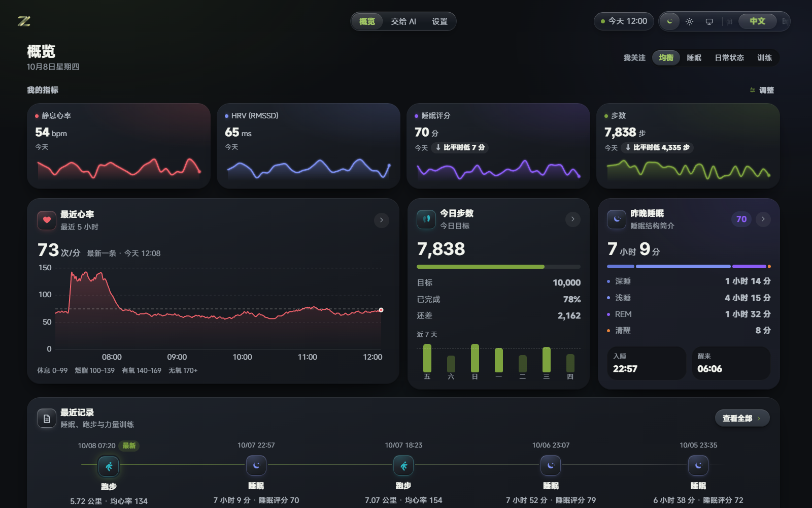
Task: Select 中文 language option
Action: click(757, 21)
